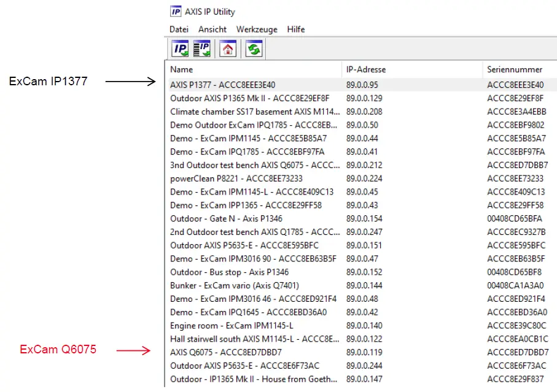The width and height of the screenshot is (557, 392).
Task: Click IP address 89.0.0.144
Action: tap(364, 286)
